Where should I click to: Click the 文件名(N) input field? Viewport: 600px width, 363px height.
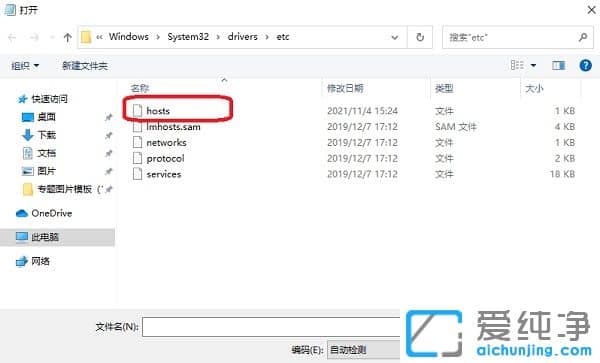[271, 327]
